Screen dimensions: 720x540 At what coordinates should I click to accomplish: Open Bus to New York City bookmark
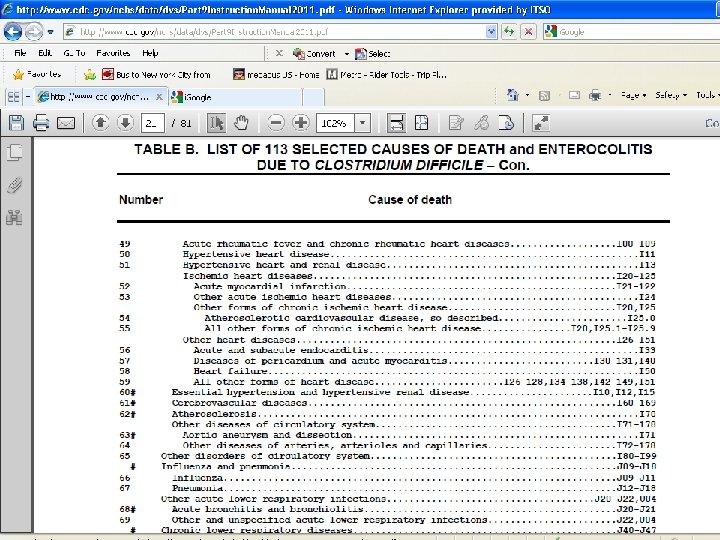(x=156, y=74)
